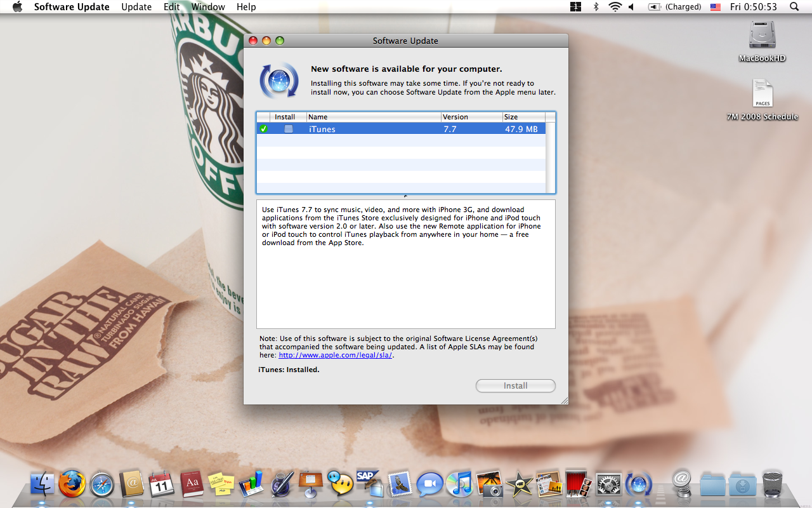Open the Window menu
This screenshot has width=812, height=508.
point(208,7)
